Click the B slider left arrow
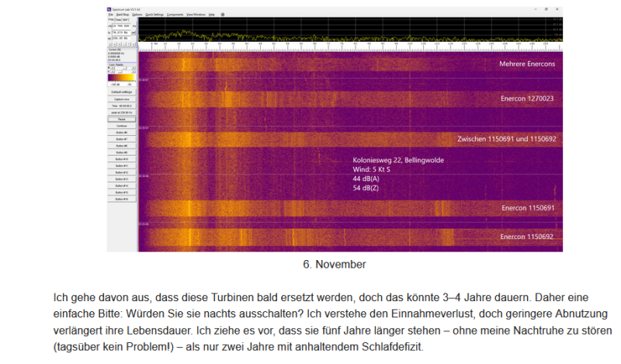The width and height of the screenshot is (621, 364). pos(113,68)
